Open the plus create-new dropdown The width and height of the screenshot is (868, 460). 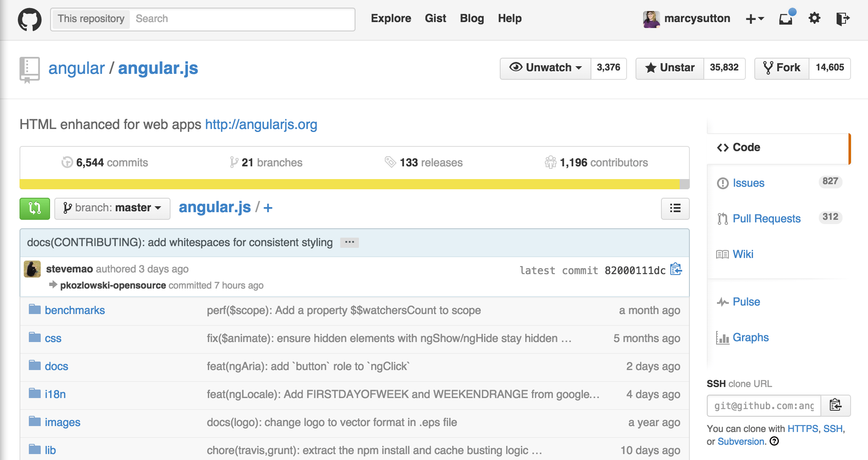754,19
